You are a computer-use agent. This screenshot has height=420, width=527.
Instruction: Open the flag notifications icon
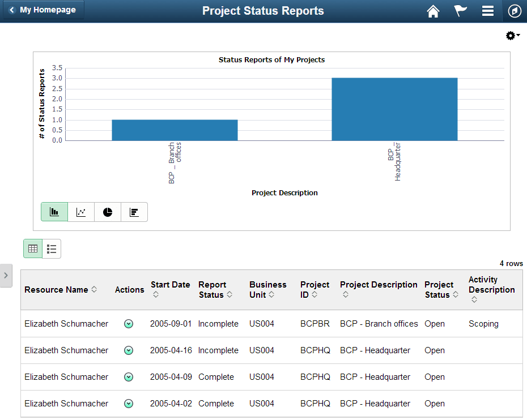click(460, 11)
